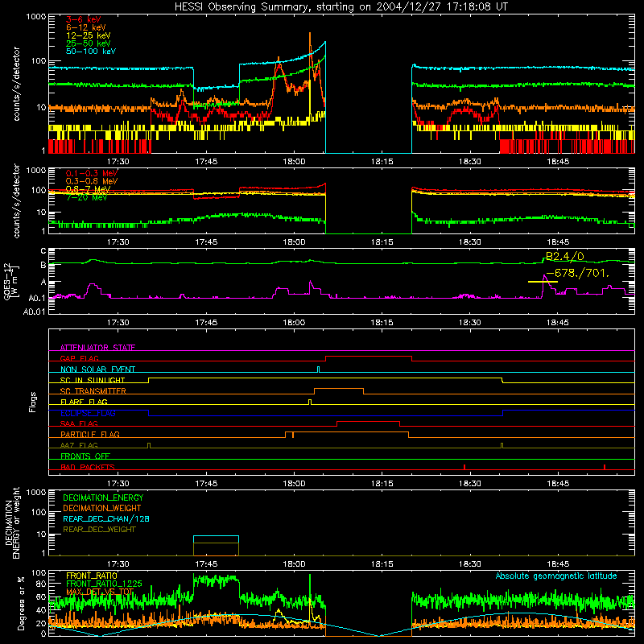Click the -678./701. flare position annotation
644x644 pixels.
[577, 273]
